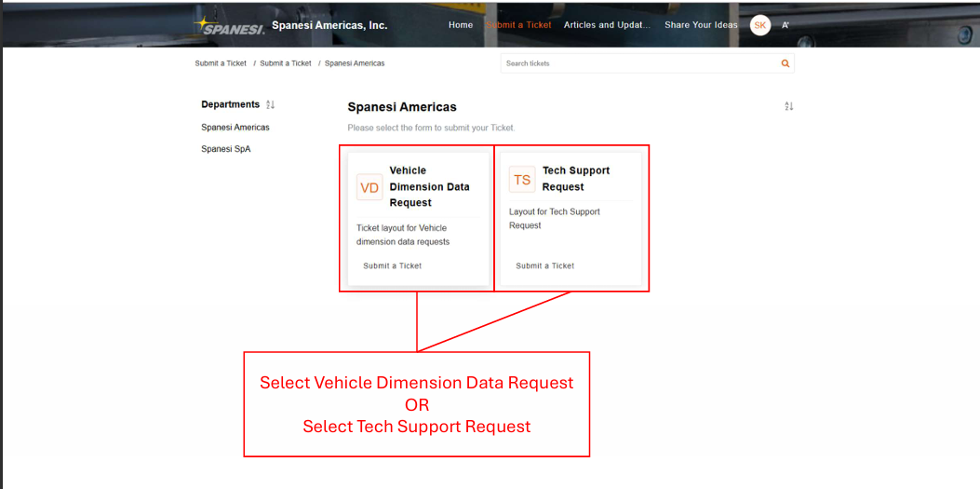This screenshot has width=980, height=489.
Task: Go to the Home menu item
Action: [x=461, y=25]
